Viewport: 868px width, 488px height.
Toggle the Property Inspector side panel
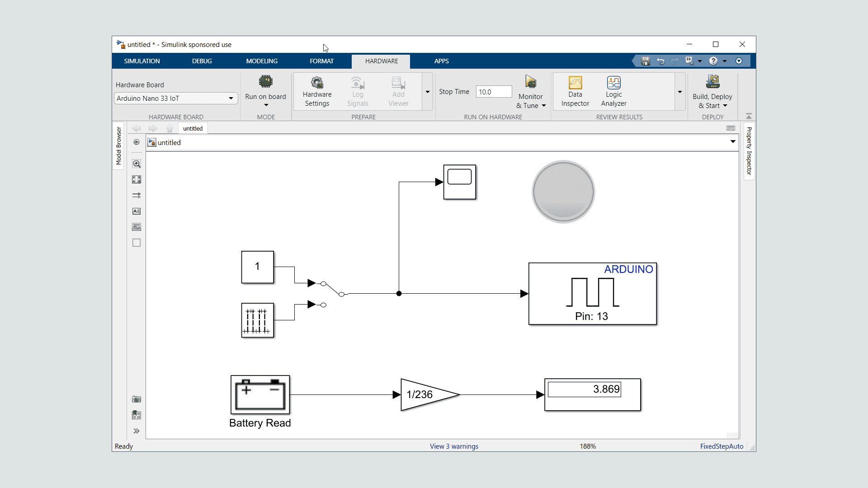click(x=749, y=151)
